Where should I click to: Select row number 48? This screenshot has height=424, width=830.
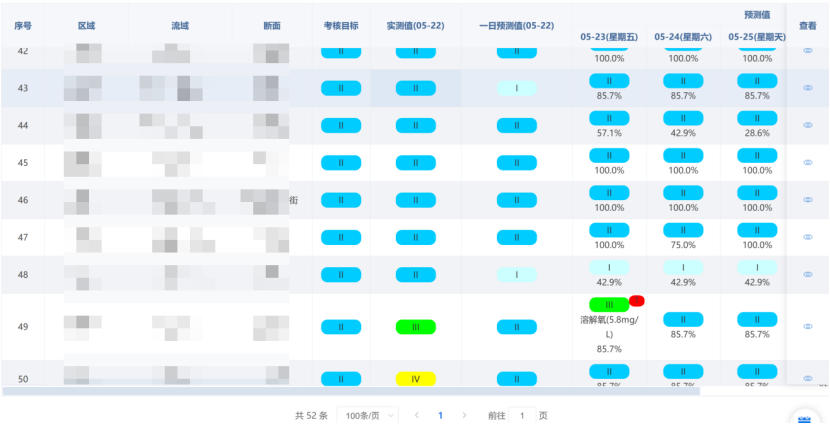pyautogui.click(x=23, y=275)
